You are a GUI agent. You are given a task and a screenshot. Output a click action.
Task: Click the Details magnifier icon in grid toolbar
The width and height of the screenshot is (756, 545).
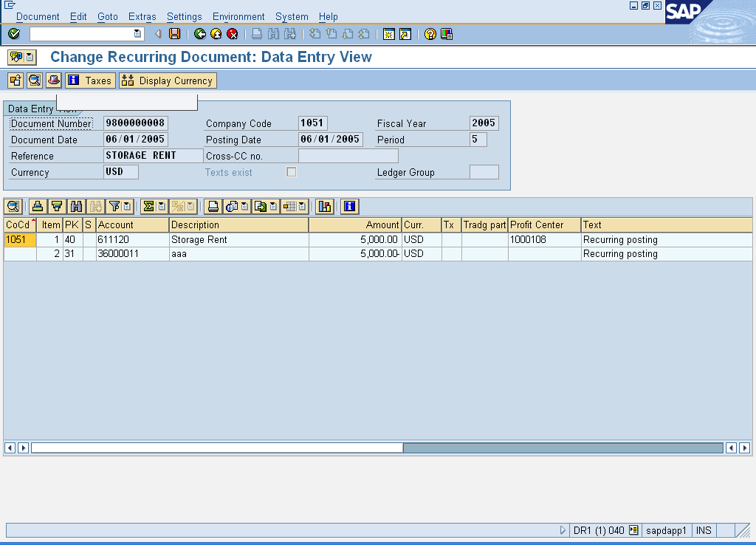pos(13,207)
